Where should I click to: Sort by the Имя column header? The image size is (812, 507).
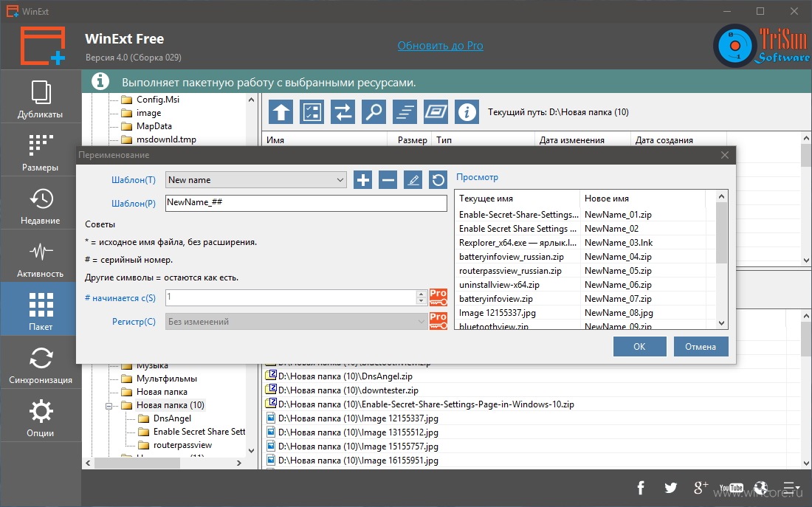(325, 139)
